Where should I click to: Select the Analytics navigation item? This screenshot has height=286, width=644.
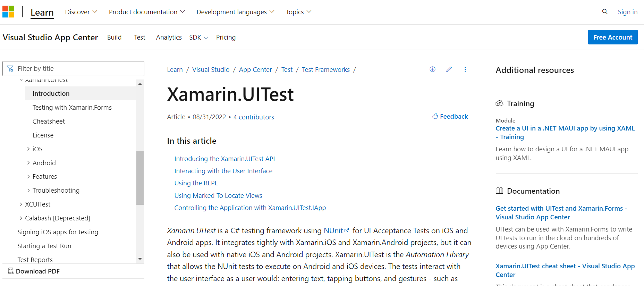(169, 37)
